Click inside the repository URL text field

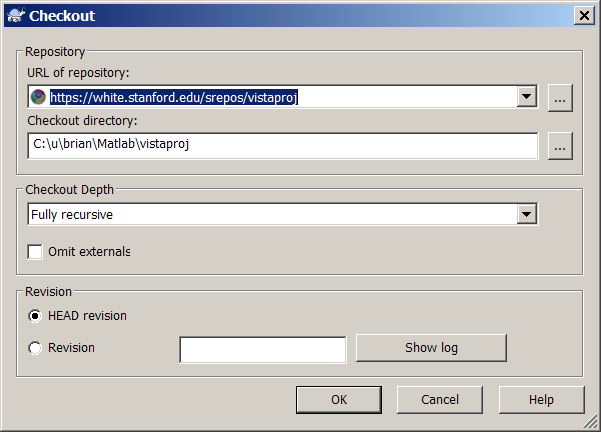click(280, 97)
